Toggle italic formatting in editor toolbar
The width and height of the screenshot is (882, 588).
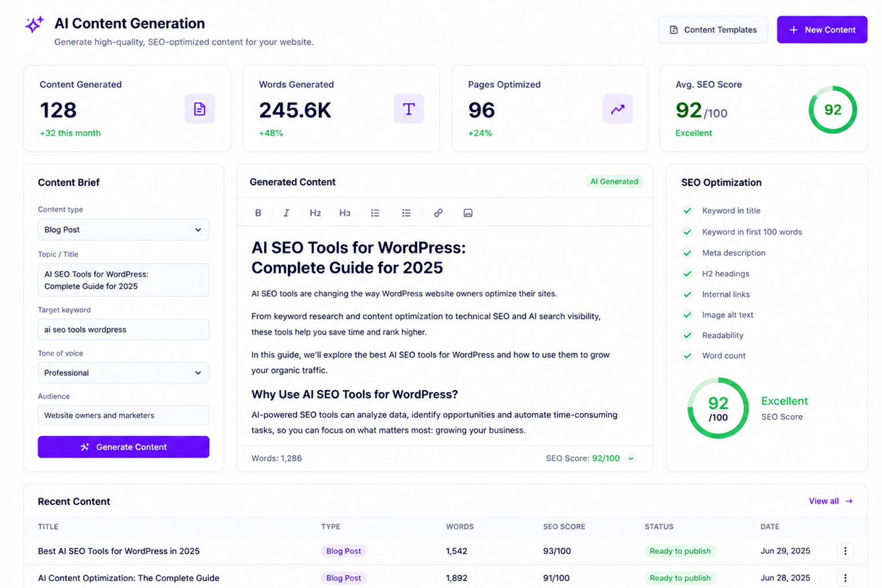[x=286, y=213]
